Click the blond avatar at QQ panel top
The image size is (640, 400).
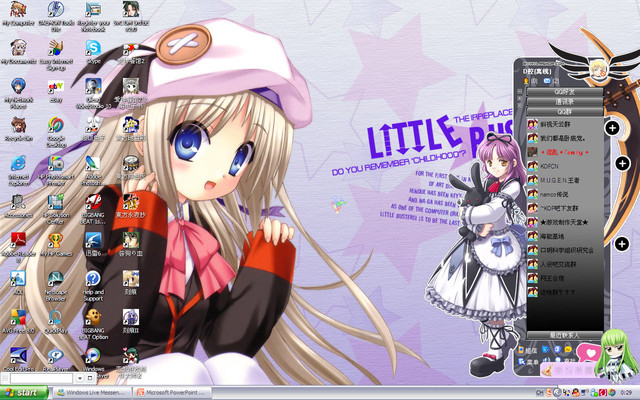pyautogui.click(x=599, y=68)
